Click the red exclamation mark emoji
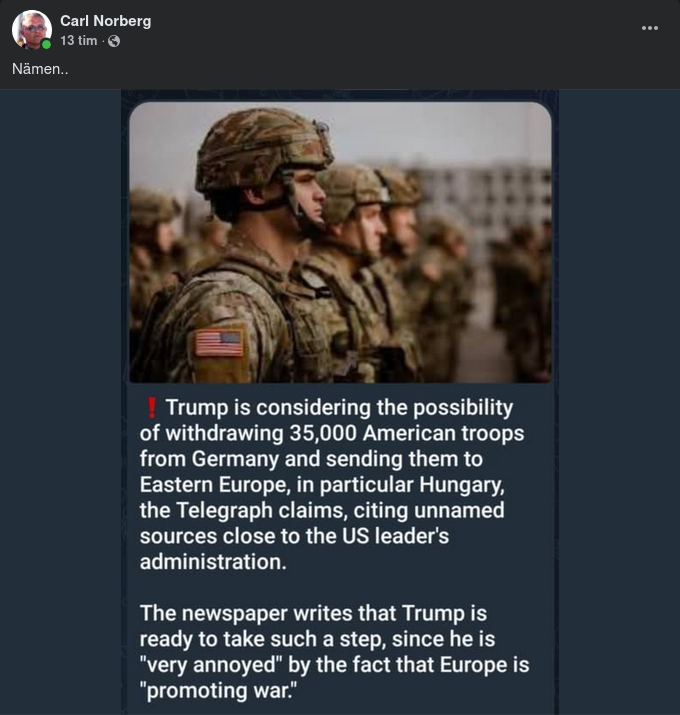Viewport: 680px width, 715px height. [x=152, y=408]
